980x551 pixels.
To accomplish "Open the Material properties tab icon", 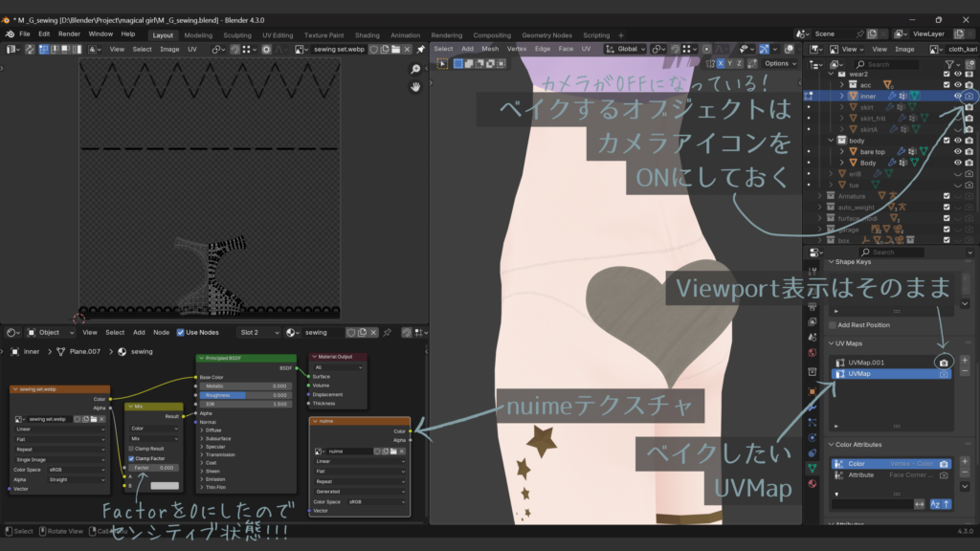I will point(813,484).
